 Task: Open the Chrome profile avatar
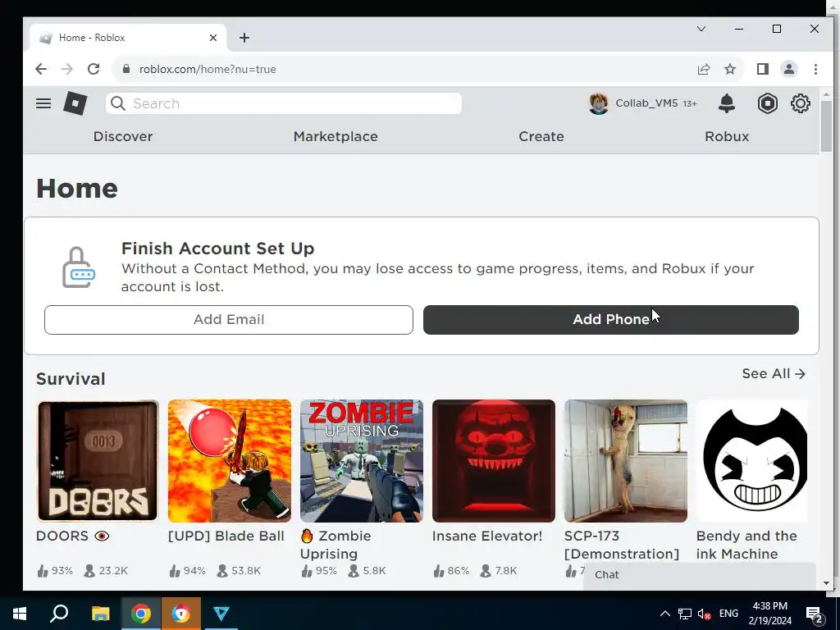(x=788, y=69)
